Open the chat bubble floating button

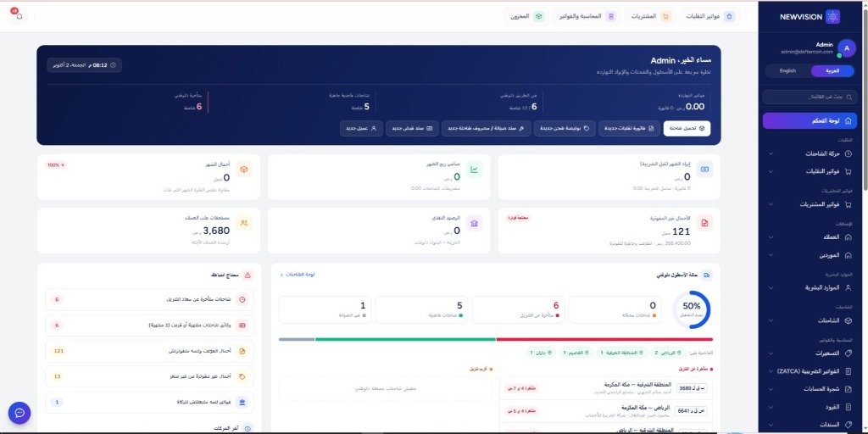coord(19,413)
